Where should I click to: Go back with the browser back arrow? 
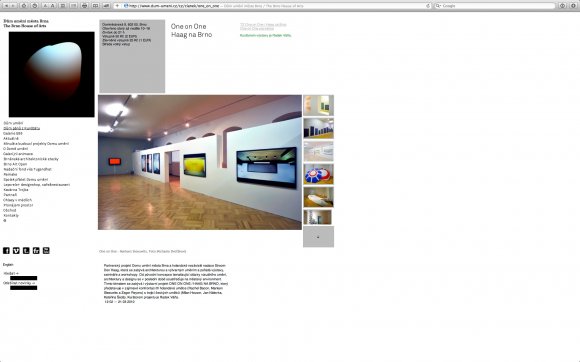click(7, 6)
